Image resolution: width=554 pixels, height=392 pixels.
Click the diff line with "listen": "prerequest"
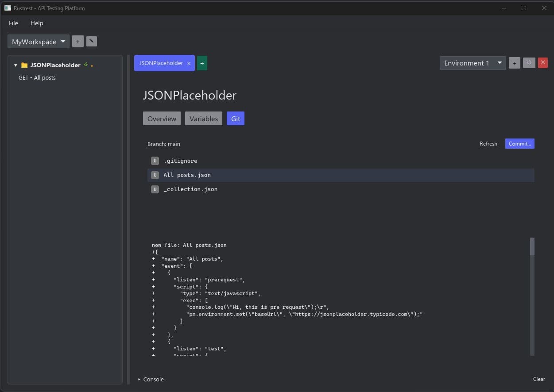198,280
